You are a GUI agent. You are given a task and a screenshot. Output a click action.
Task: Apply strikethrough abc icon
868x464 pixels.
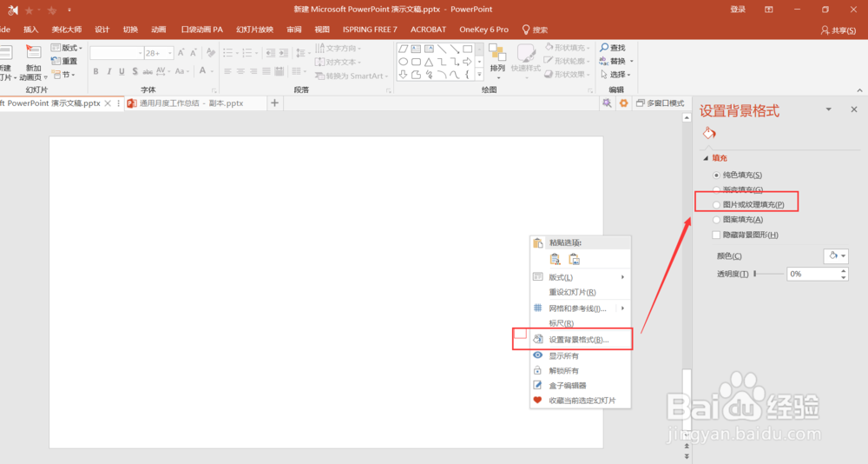(x=148, y=71)
